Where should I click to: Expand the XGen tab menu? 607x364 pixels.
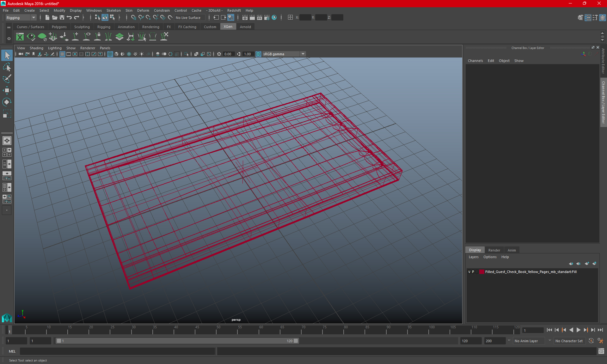coord(228,27)
